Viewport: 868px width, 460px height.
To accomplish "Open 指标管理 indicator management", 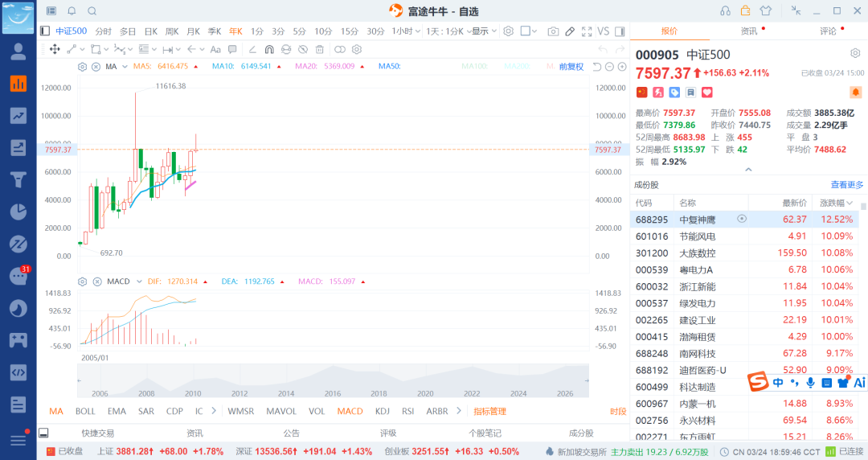I will coord(490,411).
